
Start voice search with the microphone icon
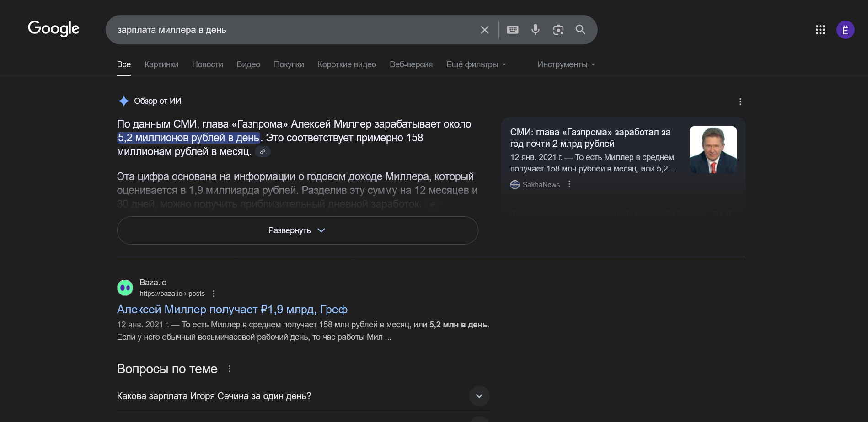coord(536,30)
